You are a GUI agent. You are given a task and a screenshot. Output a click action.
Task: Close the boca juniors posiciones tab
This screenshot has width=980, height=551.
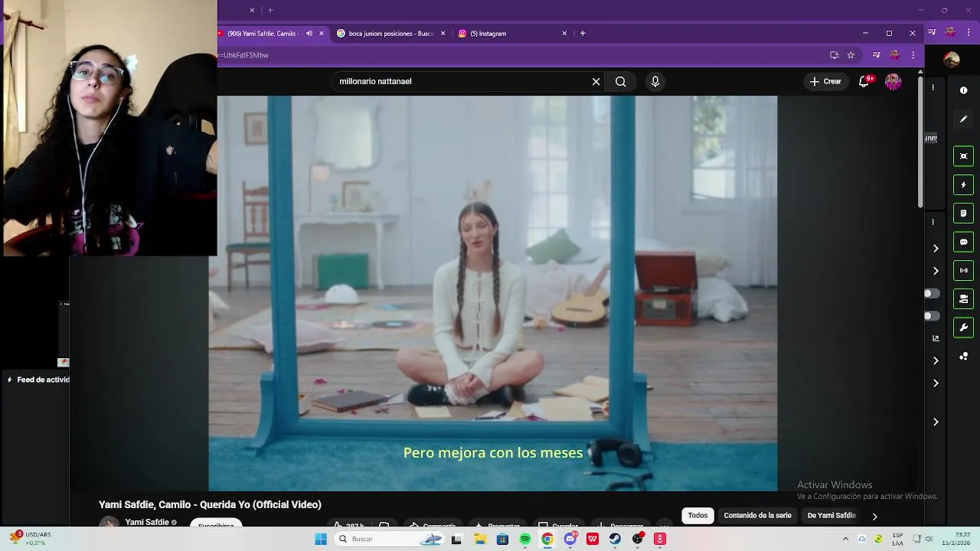pos(443,34)
